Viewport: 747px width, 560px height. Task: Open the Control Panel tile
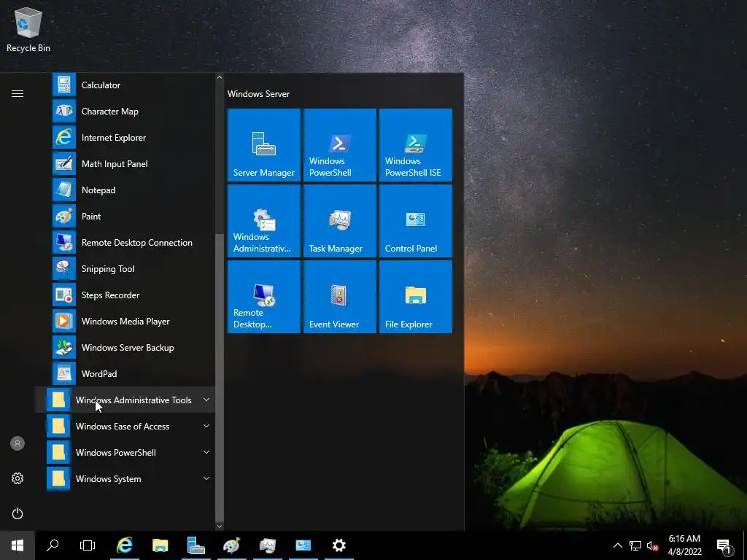click(x=415, y=220)
